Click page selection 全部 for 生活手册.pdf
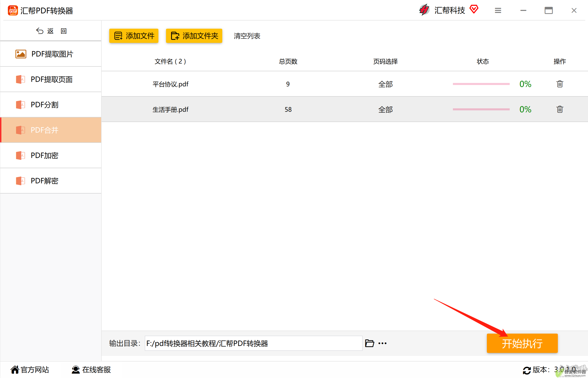588x378 pixels. [x=385, y=110]
